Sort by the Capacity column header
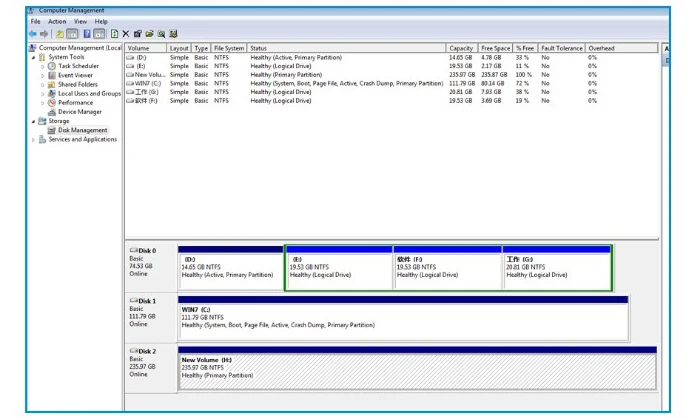Screen dimensions: 699x419 (461, 48)
